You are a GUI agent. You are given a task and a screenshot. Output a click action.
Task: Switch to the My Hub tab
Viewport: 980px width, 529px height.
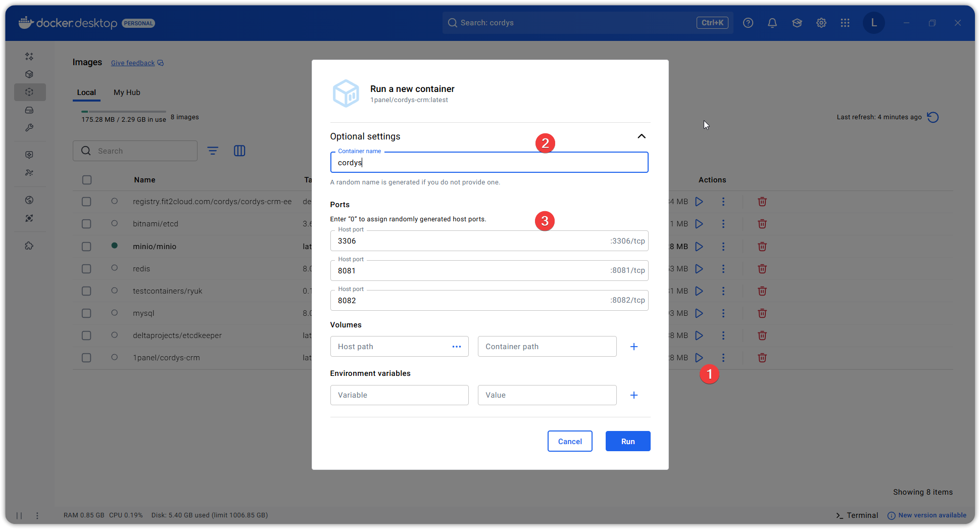tap(127, 92)
